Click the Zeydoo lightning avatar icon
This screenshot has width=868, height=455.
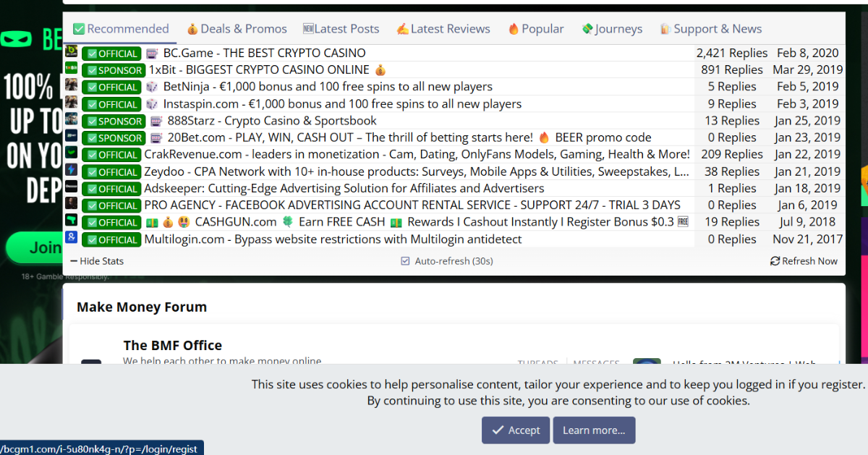pyautogui.click(x=71, y=171)
